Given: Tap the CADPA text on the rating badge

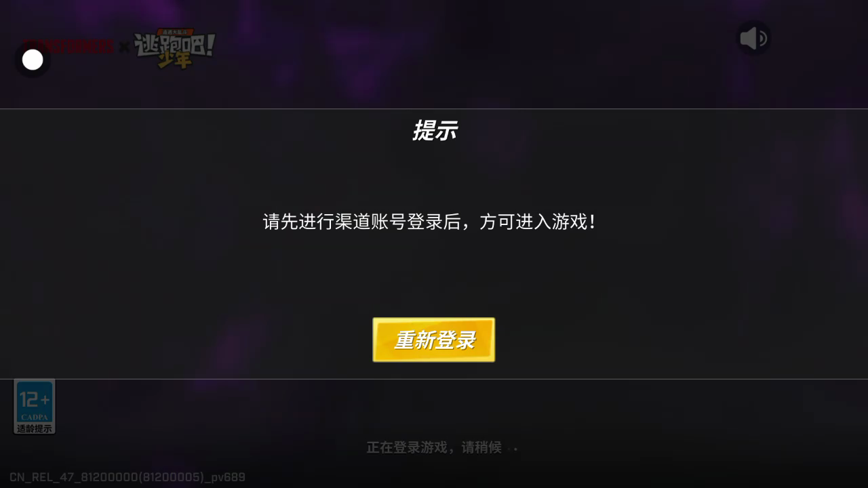Looking at the screenshot, I should click(x=35, y=417).
